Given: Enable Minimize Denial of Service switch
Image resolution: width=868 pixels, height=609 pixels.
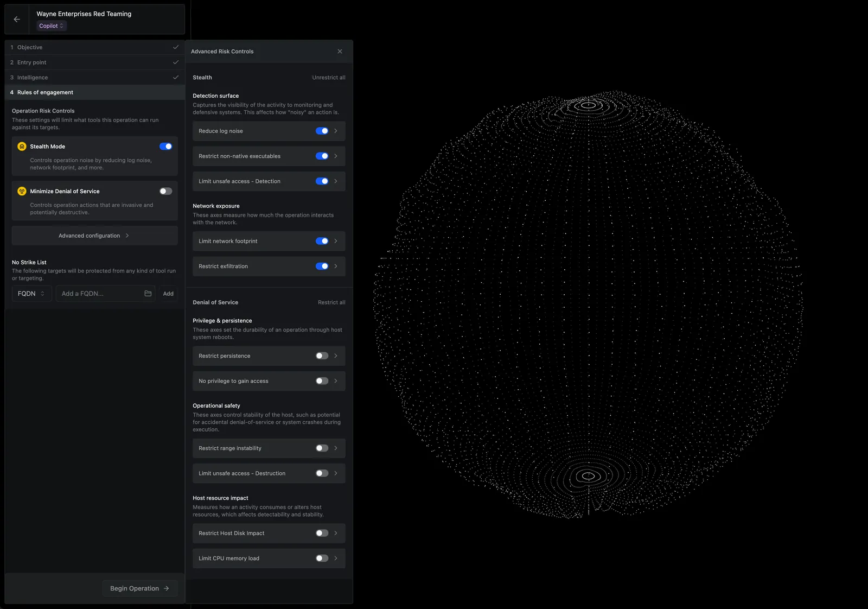Looking at the screenshot, I should (x=166, y=191).
